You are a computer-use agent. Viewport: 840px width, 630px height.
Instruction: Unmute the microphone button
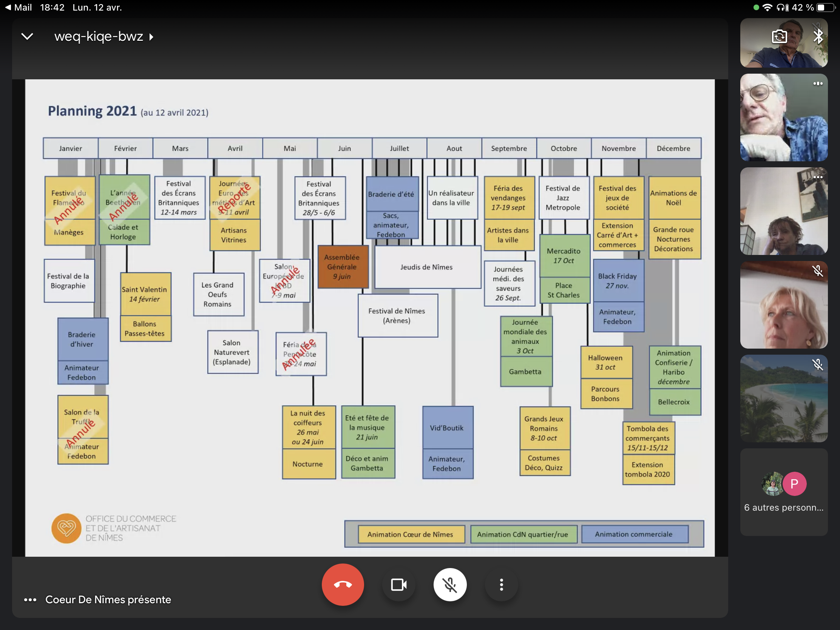450,584
